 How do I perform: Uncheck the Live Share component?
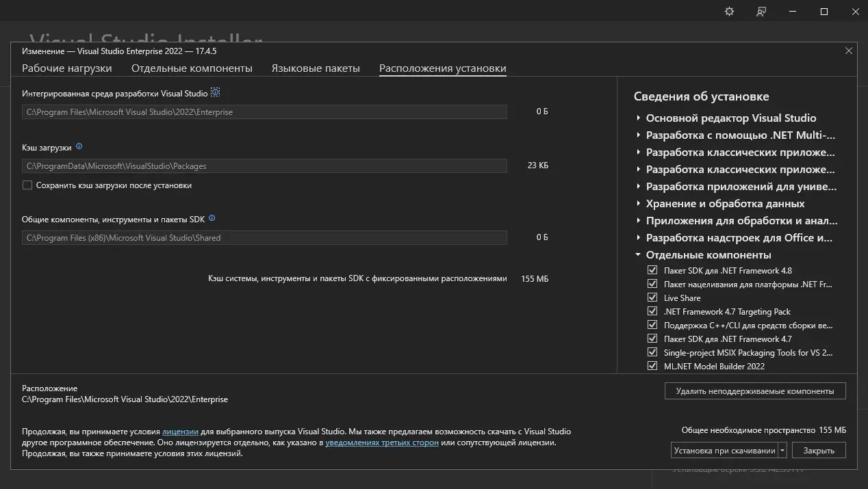pyautogui.click(x=652, y=298)
